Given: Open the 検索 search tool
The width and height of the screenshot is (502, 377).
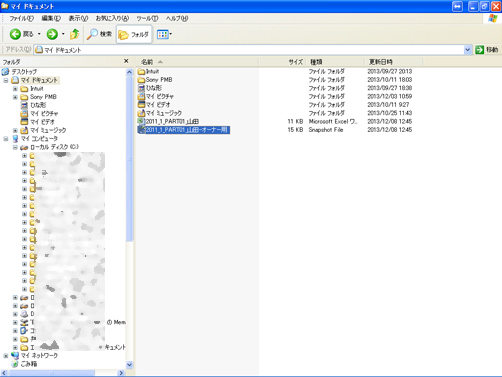Looking at the screenshot, I should click(99, 34).
